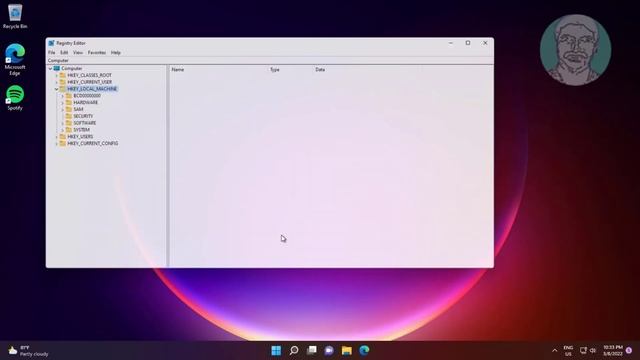This screenshot has height=360, width=640.
Task: Select the HKEY_CURRENT_CONFIG label
Action: pos(93,144)
